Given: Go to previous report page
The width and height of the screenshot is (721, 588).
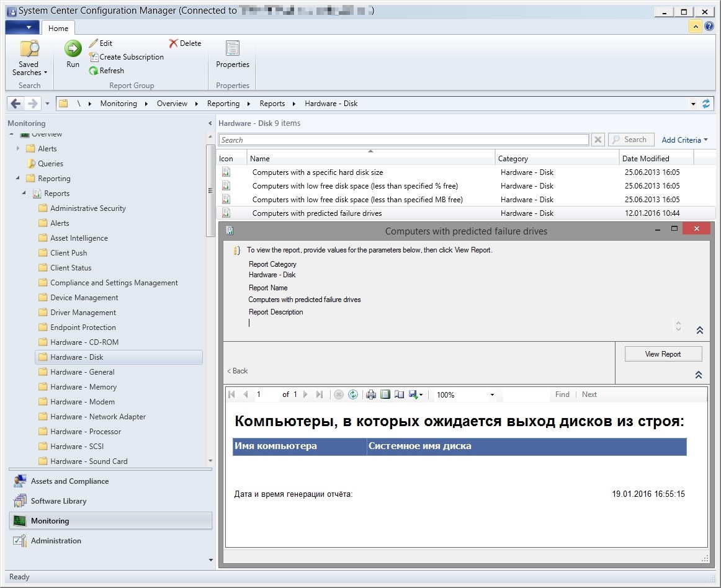Looking at the screenshot, I should coord(246,394).
